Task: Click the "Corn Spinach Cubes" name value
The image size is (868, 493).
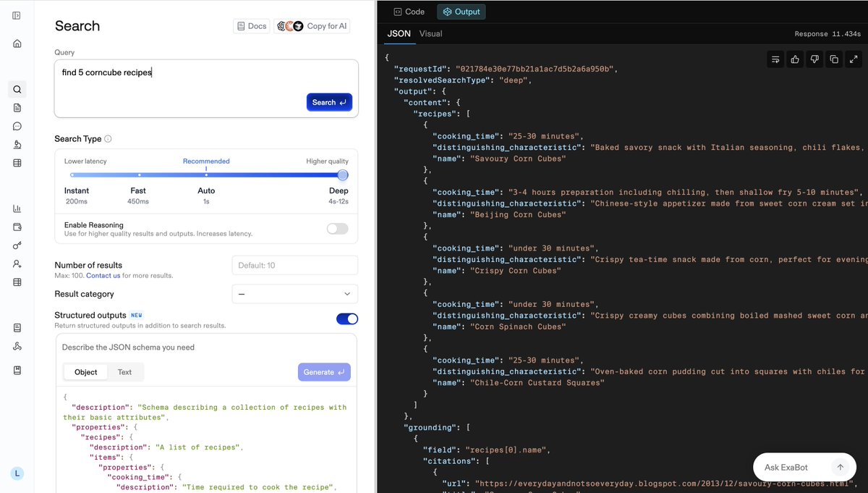Action: 518,326
